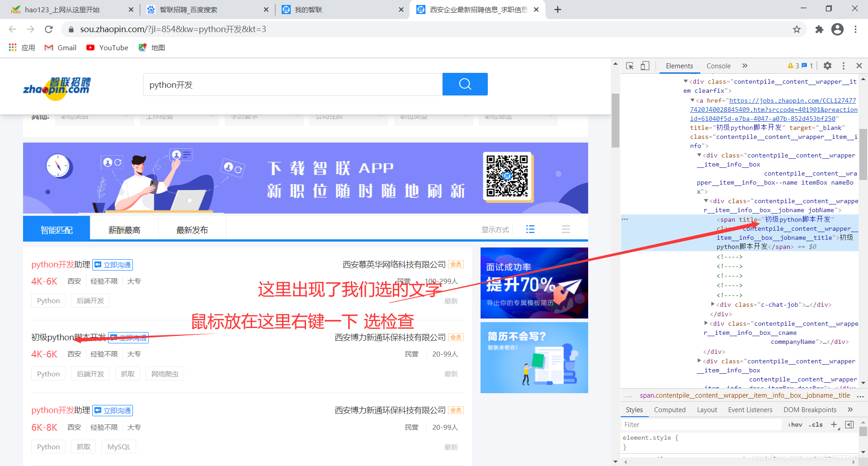Switch results to detailed list view icon
The image size is (868, 466).
pos(530,229)
